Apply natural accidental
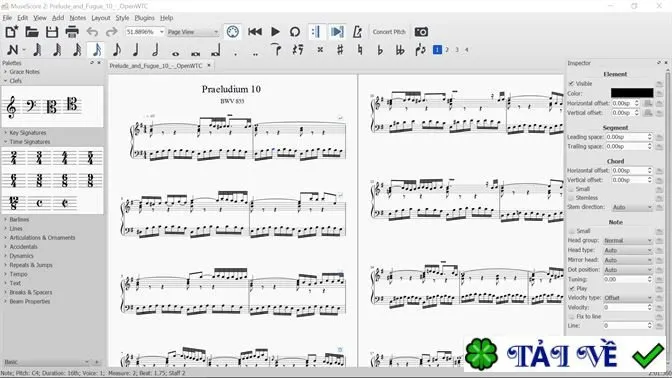The image size is (672, 378). click(360, 50)
